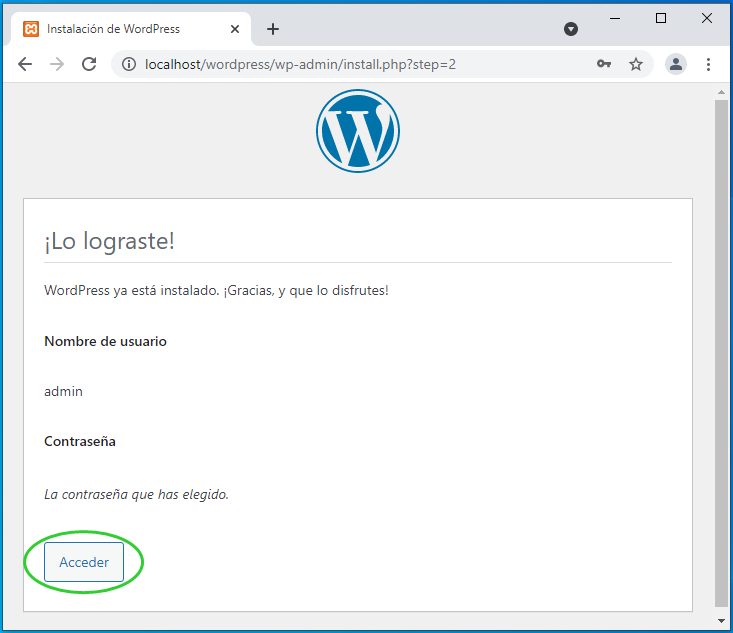Click the round dropdown arrow icon in tab bar
Screen dimensions: 733x633
coord(571,29)
